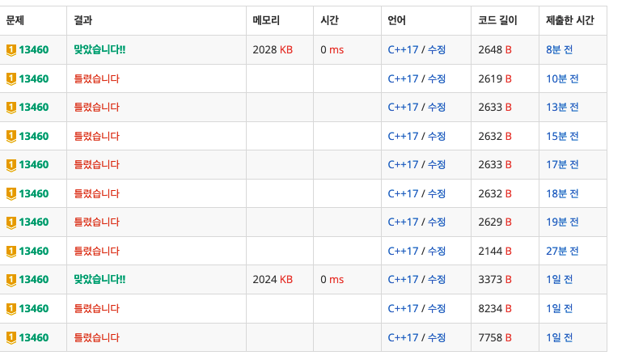Click the 8분 전 submission time
This screenshot has width=626, height=364.
tap(560, 50)
